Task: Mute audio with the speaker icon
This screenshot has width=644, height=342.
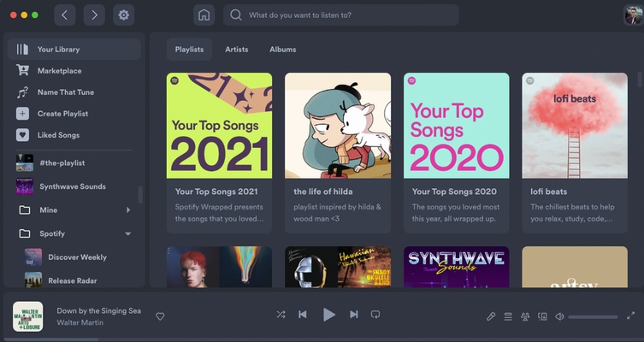Action: coord(559,316)
